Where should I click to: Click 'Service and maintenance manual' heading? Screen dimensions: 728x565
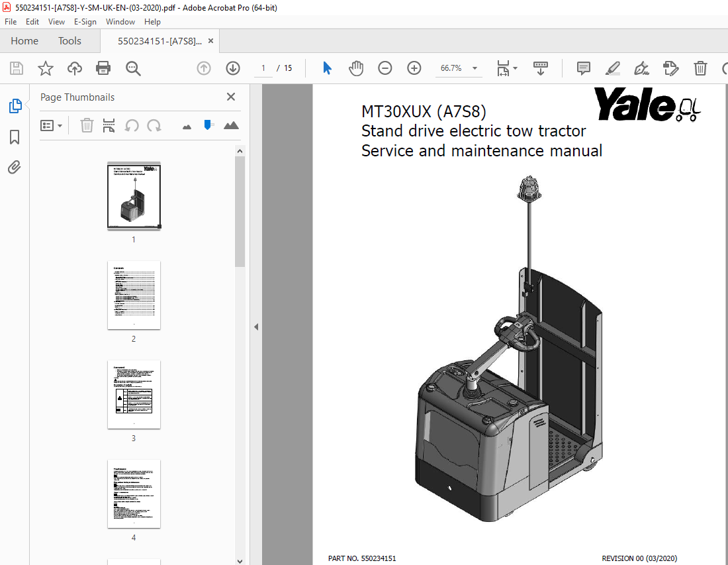[482, 150]
